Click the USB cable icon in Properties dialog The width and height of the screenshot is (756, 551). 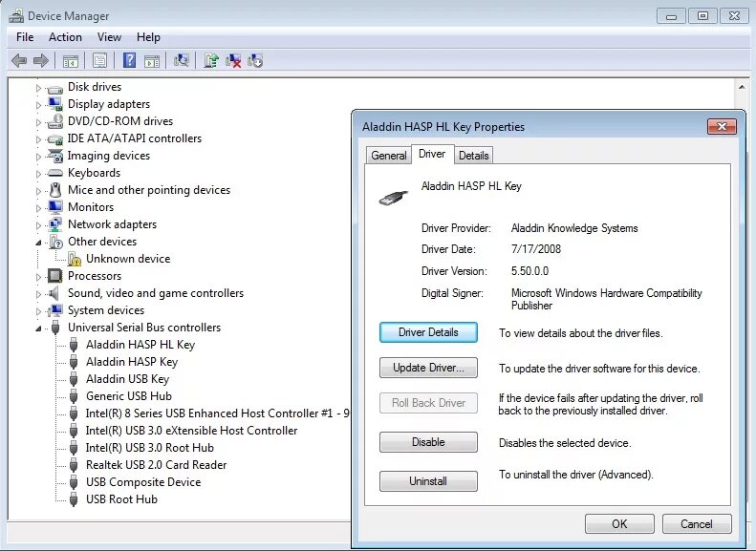click(394, 198)
